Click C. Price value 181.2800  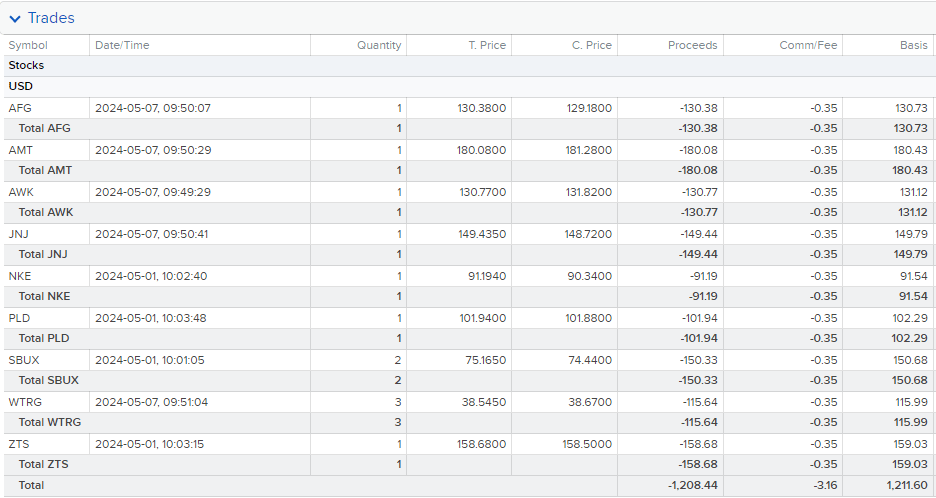[x=589, y=150]
